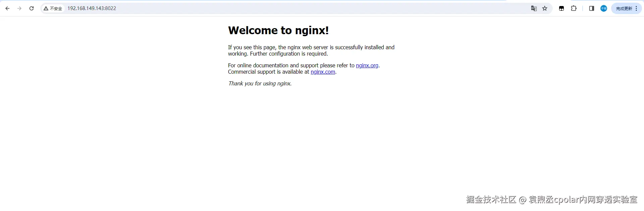Go back to the previous page
The width and height of the screenshot is (644, 211).
point(7,8)
